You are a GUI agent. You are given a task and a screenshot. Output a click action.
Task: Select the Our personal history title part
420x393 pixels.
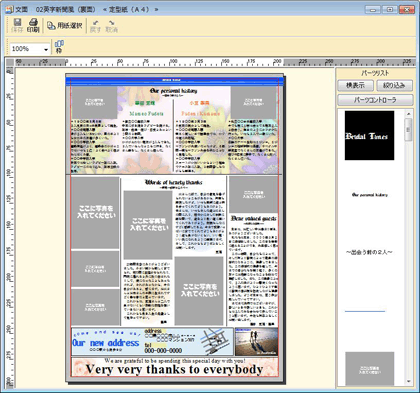point(370,195)
